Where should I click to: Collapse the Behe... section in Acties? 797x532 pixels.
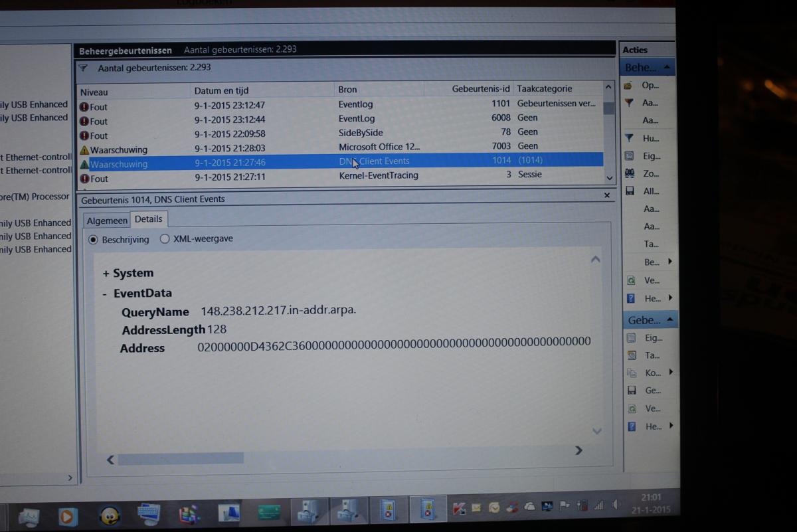click(667, 66)
